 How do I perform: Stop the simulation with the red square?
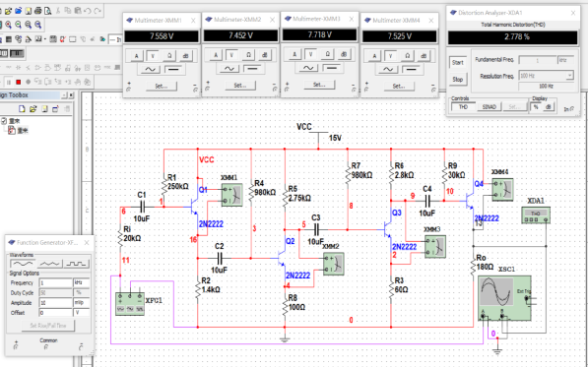coord(19,82)
